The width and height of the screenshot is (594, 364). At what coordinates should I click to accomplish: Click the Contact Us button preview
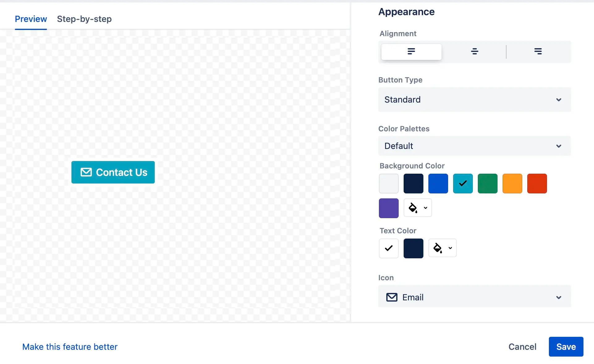coord(113,172)
